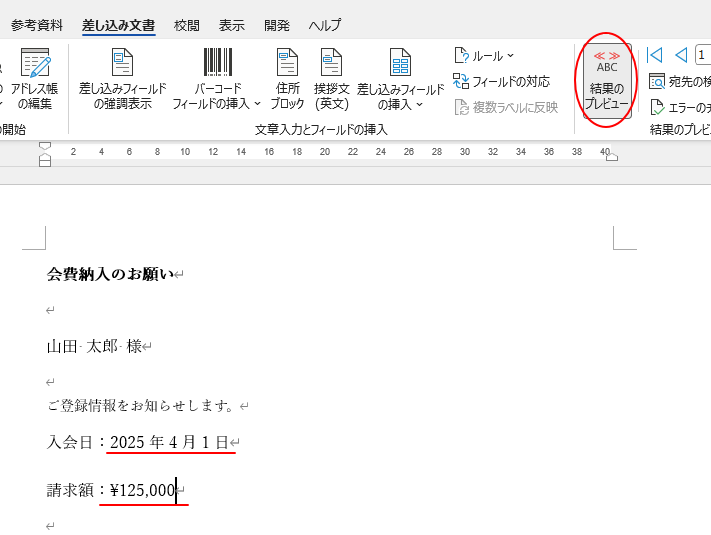This screenshot has height=535, width=711.
Task: Click the first line indent ruler marker
Action: (45, 146)
